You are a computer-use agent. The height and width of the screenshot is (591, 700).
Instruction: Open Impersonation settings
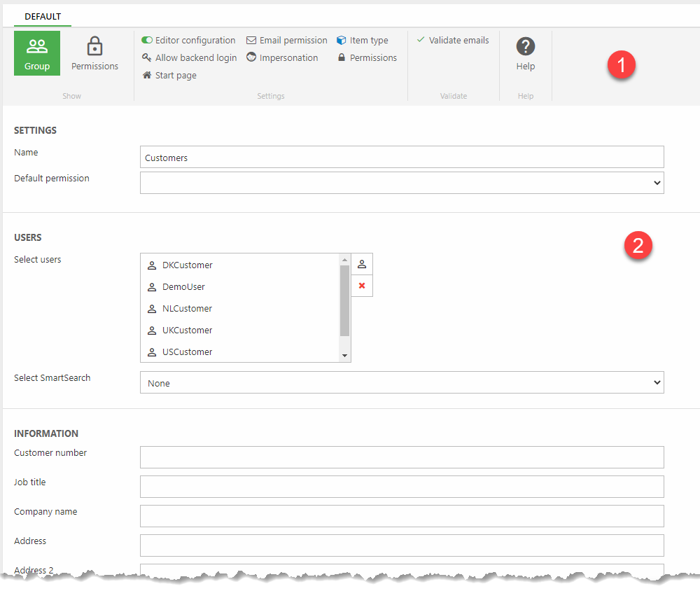coord(282,58)
